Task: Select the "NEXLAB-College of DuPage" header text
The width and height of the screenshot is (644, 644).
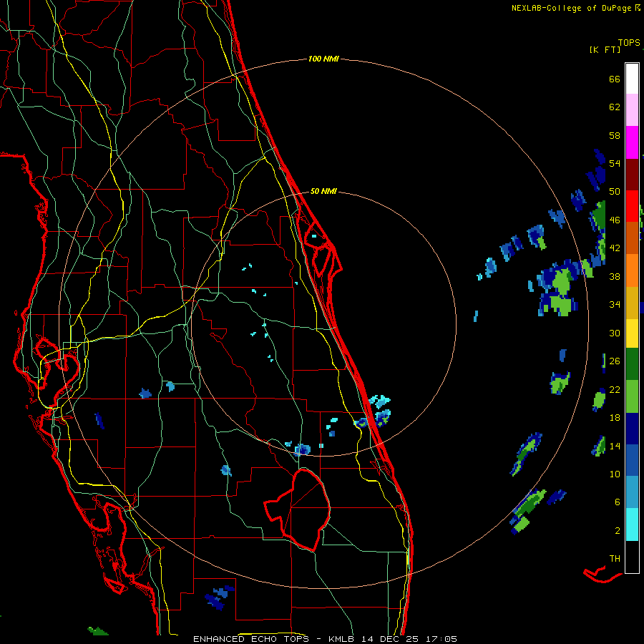Action: pyautogui.click(x=571, y=8)
